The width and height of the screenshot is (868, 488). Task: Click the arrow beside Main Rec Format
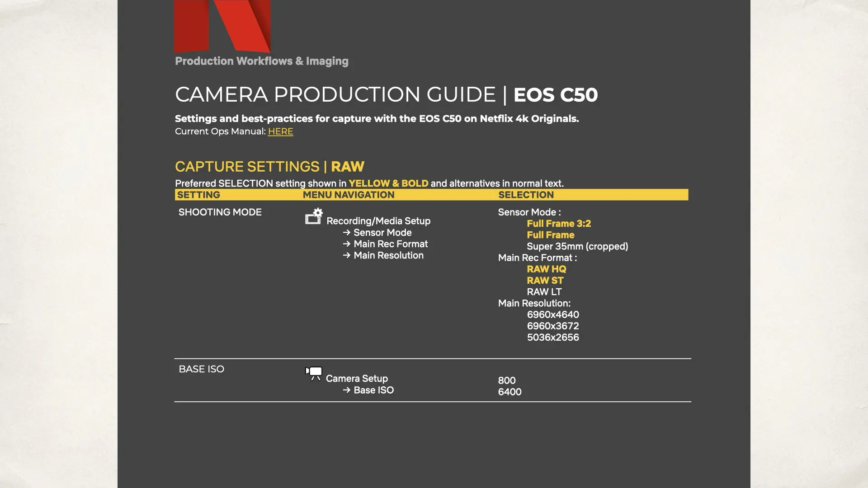click(347, 244)
